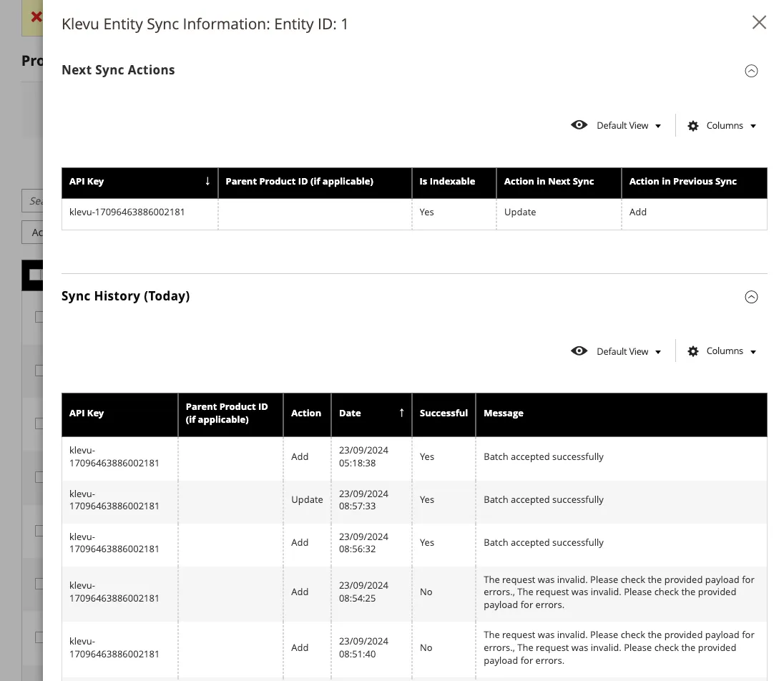Click the gear icon in Next Sync Actions

point(693,126)
